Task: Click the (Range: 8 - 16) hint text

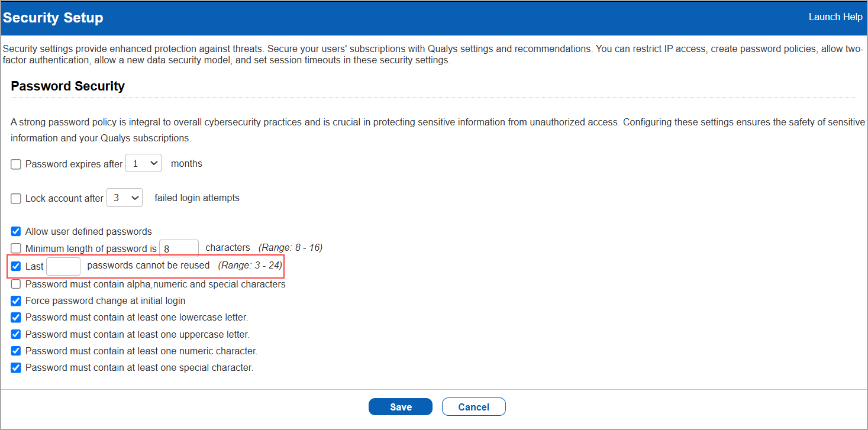Action: coord(291,247)
